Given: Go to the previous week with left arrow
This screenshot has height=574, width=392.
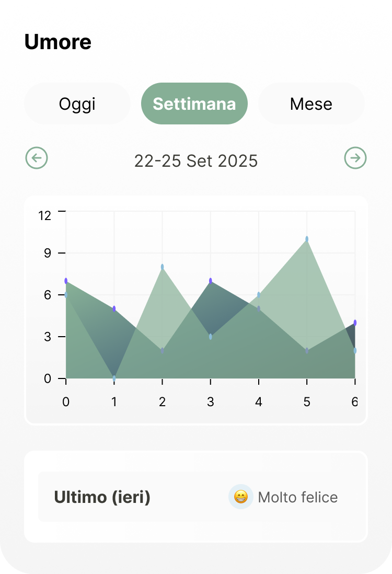Looking at the screenshot, I should [37, 158].
